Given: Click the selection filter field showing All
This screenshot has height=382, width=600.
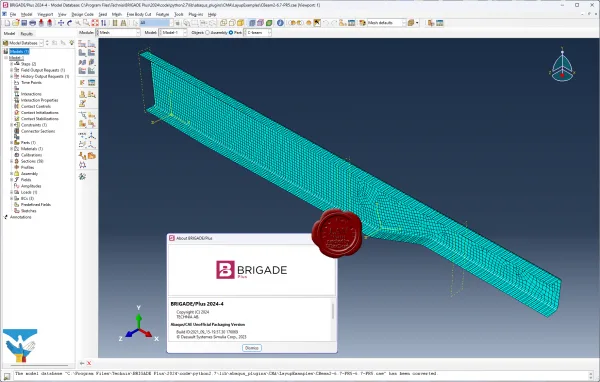Looking at the screenshot, I should click(156, 23).
